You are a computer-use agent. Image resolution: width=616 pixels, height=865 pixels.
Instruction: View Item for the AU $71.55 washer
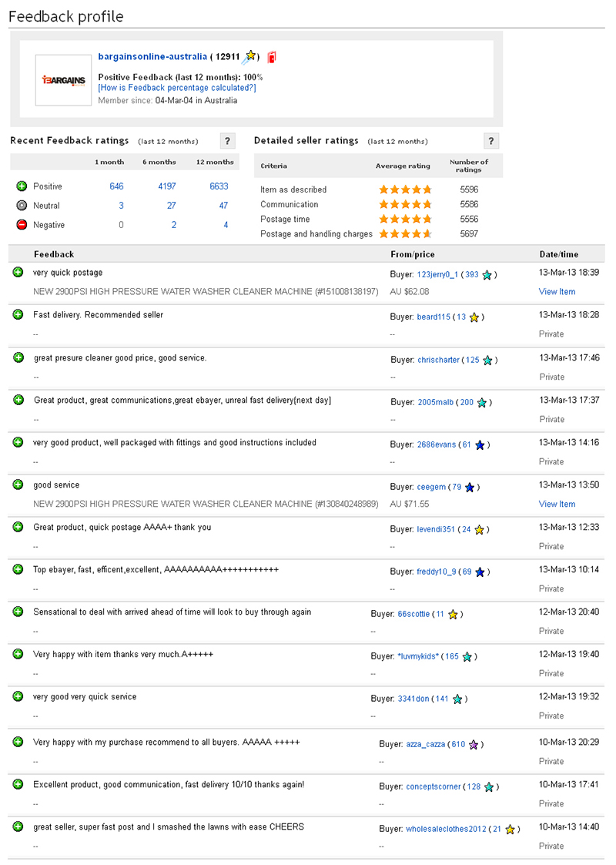[x=557, y=504]
